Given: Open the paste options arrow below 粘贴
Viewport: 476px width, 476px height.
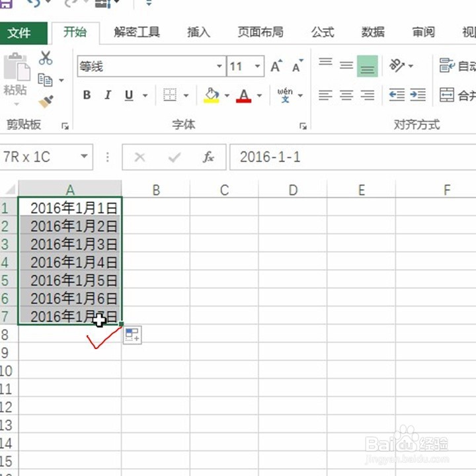Looking at the screenshot, I should 17,104.
